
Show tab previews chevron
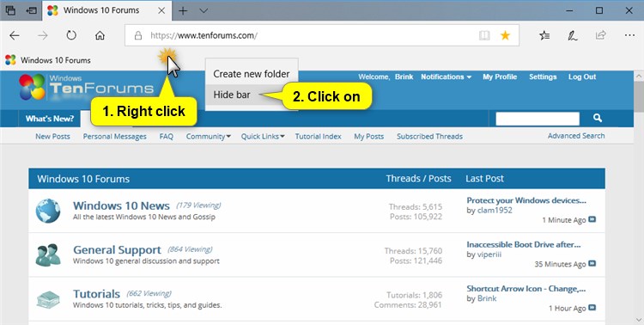pos(204,10)
